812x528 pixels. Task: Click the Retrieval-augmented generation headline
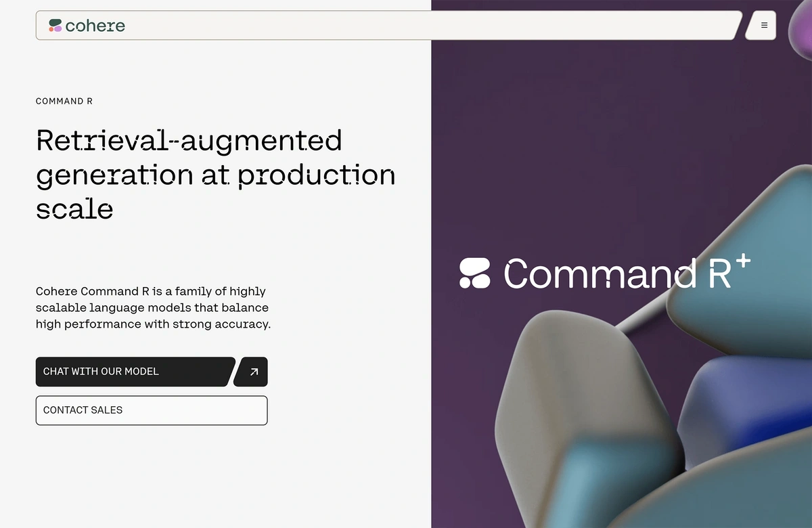point(215,175)
